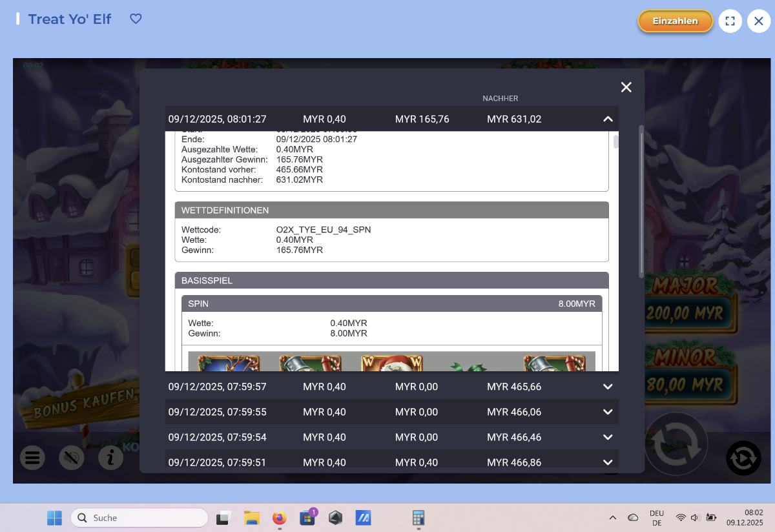Collapse the 08:01:27 round details

pyautogui.click(x=607, y=119)
